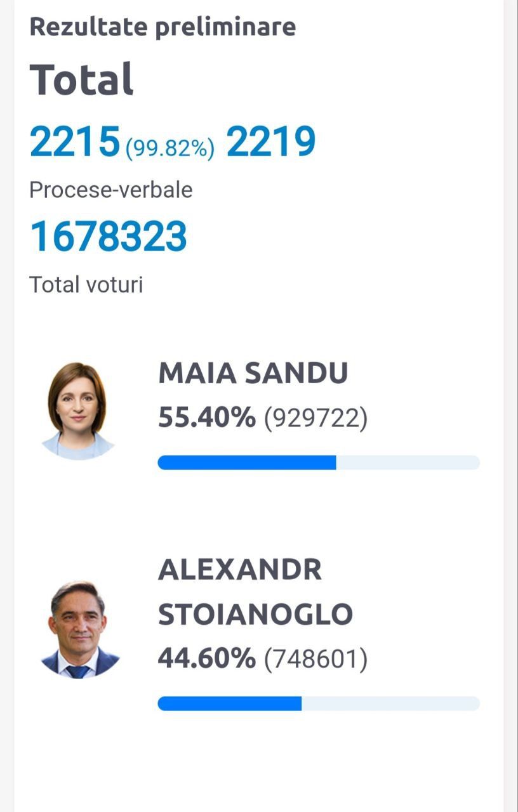Click the STOIANOGLO surname text

tap(255, 614)
